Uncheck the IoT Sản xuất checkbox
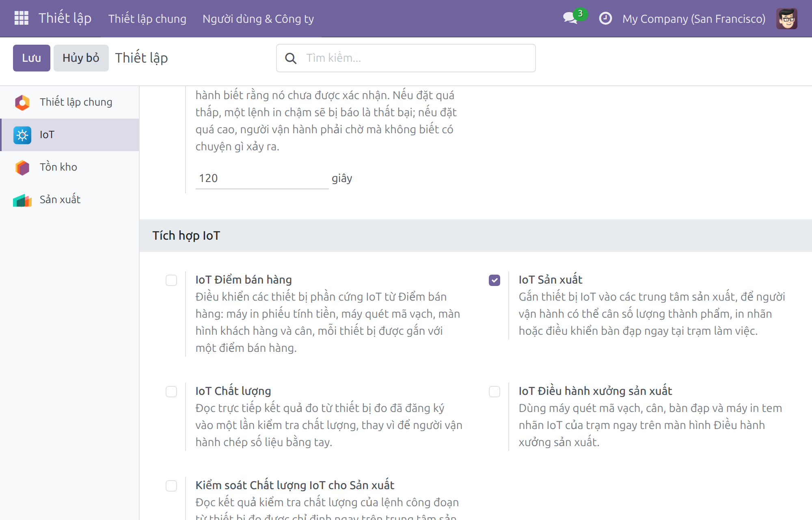 pos(495,280)
